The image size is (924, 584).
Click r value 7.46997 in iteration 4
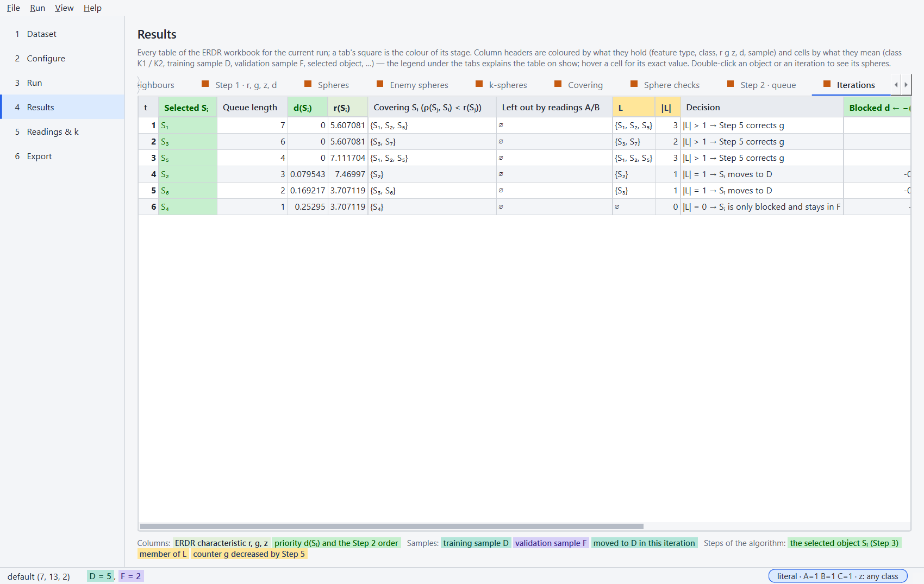click(x=348, y=174)
